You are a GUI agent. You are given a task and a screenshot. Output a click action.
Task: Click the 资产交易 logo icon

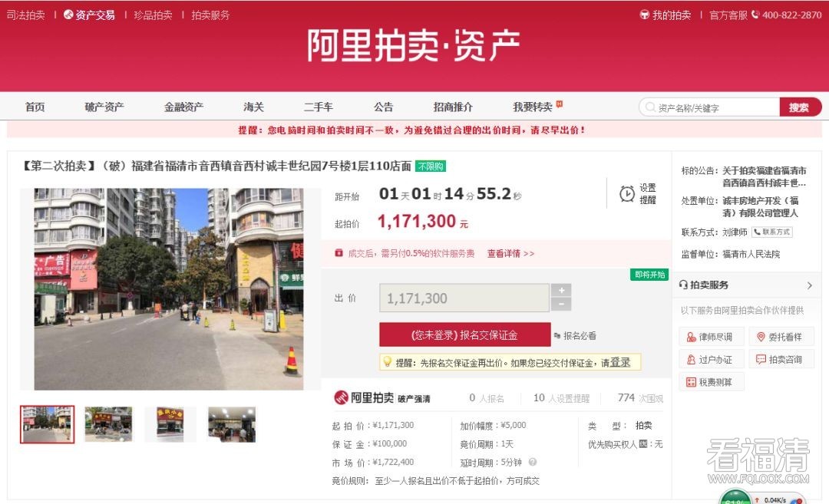68,15
